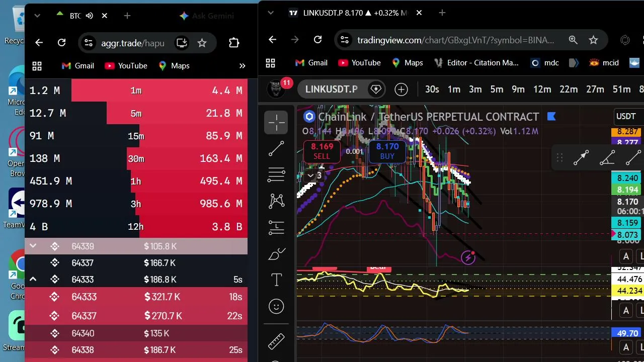Screen dimensions: 644x362
Task: Select the 22m chart timeframe
Action: tap(569, 89)
